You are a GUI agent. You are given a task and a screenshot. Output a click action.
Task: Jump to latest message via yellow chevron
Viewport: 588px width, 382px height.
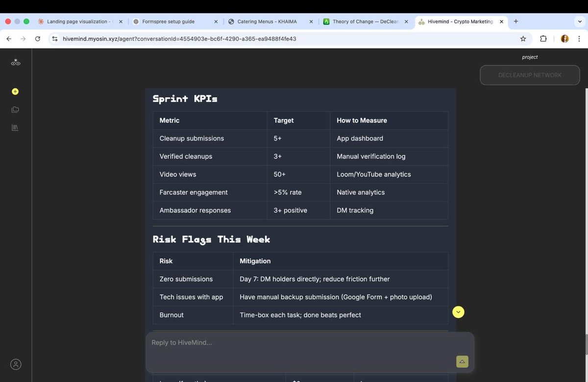click(x=458, y=311)
